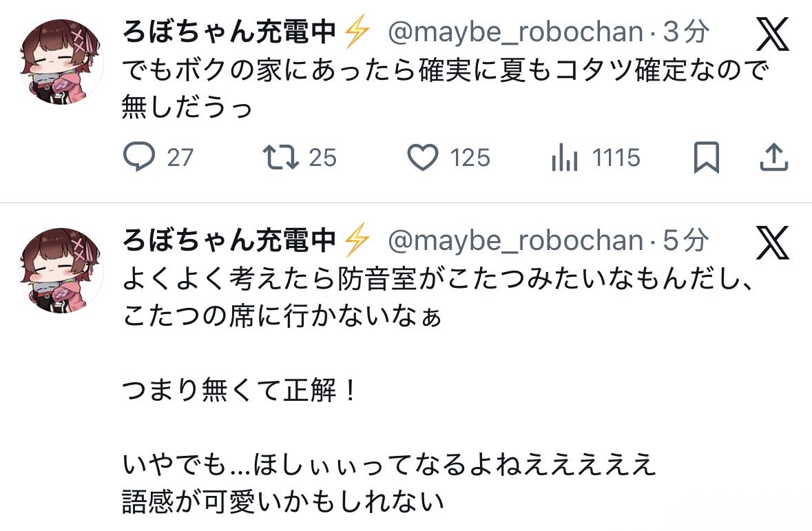Click ろぼちゃん充電中 name on second tweet
The height and width of the screenshot is (531, 812).
click(229, 240)
